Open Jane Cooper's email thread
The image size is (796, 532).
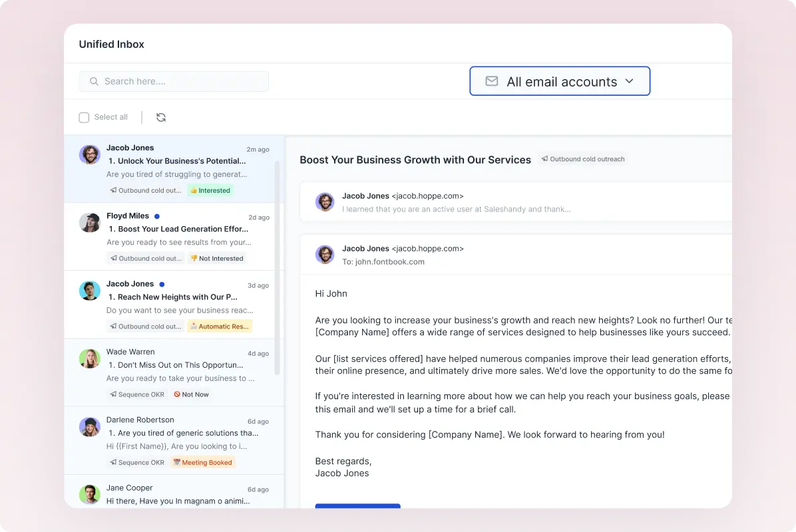(173, 493)
